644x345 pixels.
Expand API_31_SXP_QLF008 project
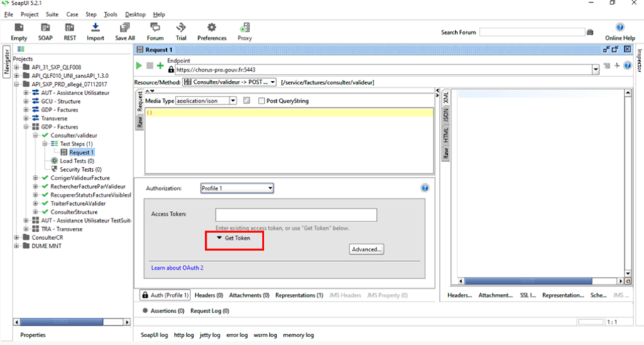click(x=16, y=67)
